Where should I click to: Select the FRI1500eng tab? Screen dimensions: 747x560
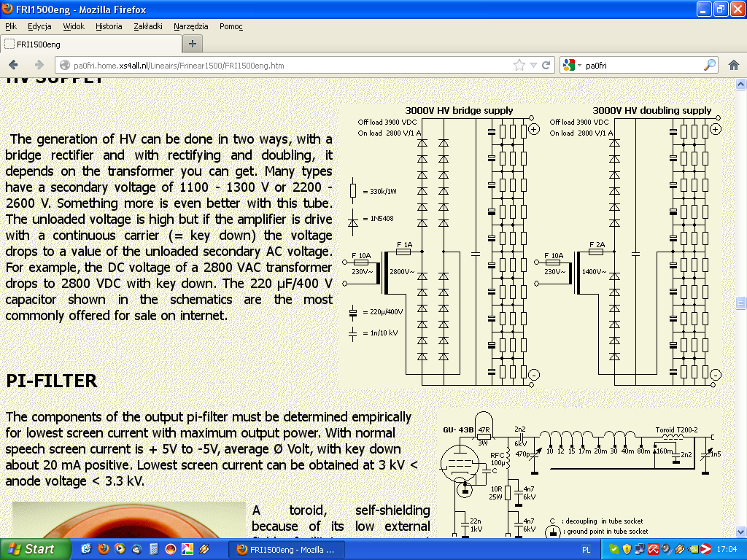(x=88, y=44)
